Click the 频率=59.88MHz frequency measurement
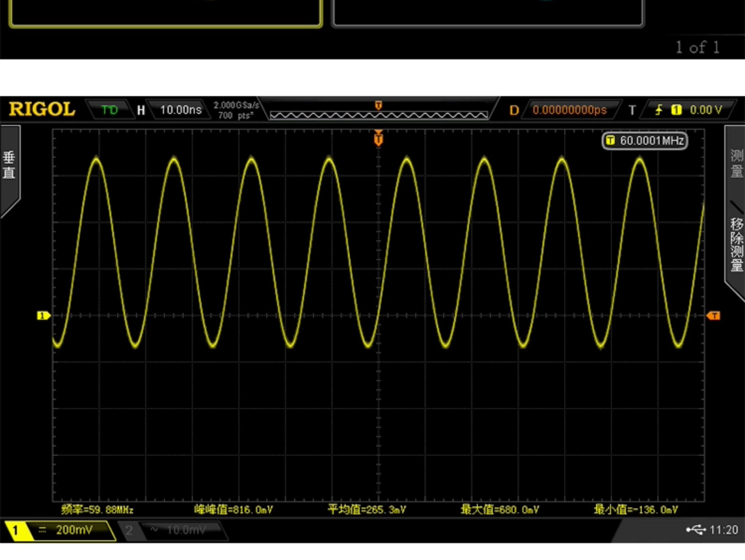Screen dimensions: 745x560 (97, 510)
